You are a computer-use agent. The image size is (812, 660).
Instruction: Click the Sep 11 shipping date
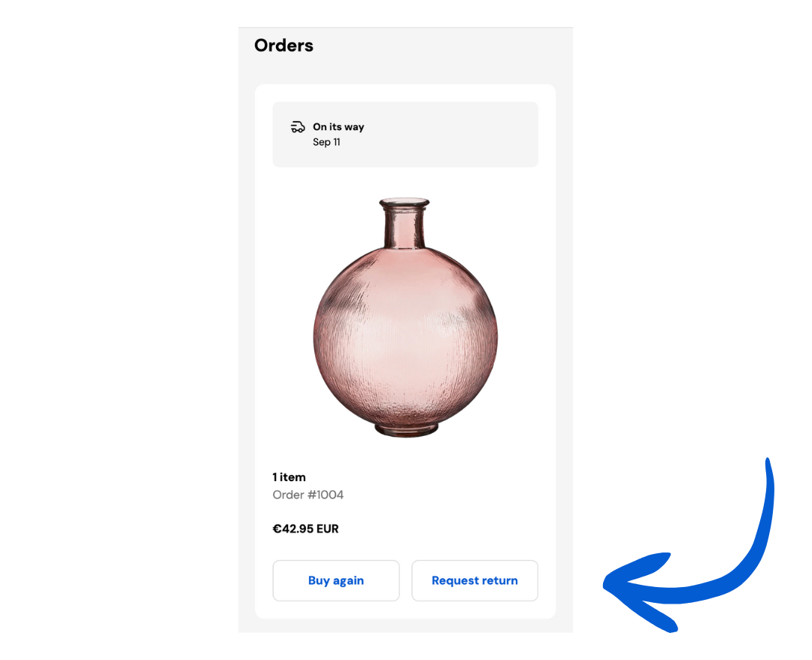[x=326, y=142]
